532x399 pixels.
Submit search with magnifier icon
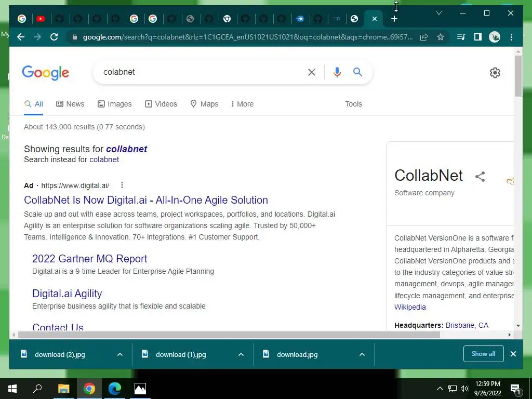pos(357,72)
